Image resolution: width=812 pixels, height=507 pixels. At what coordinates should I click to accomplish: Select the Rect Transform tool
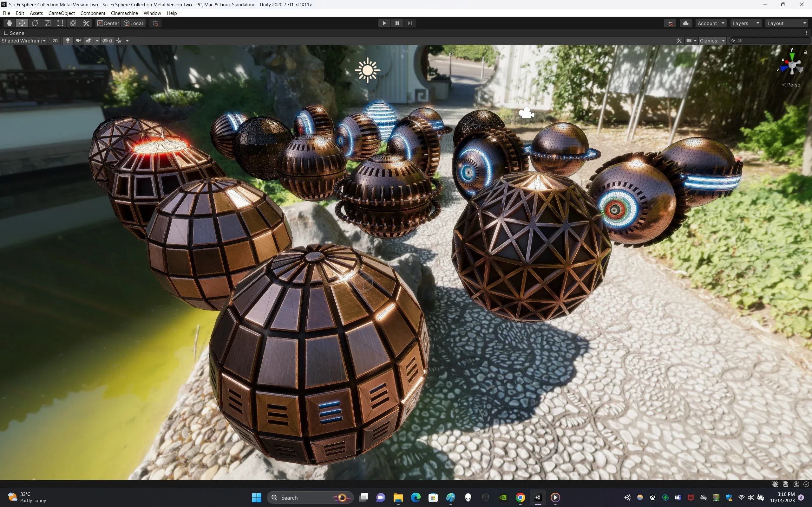60,23
